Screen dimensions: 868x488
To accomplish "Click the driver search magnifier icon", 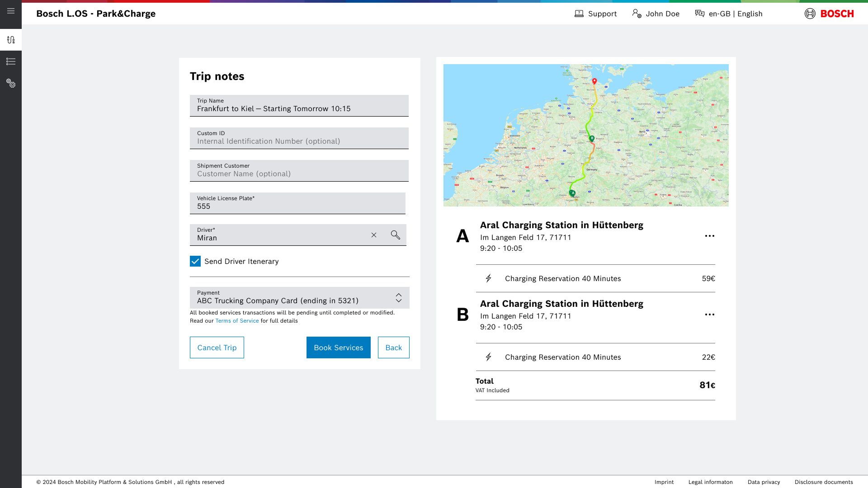I will click(396, 235).
